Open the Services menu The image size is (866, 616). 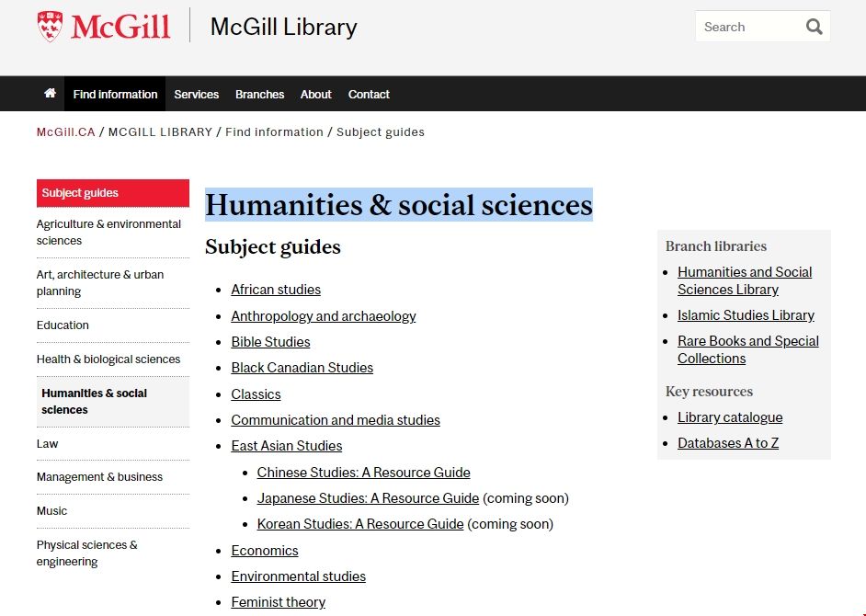click(x=196, y=94)
